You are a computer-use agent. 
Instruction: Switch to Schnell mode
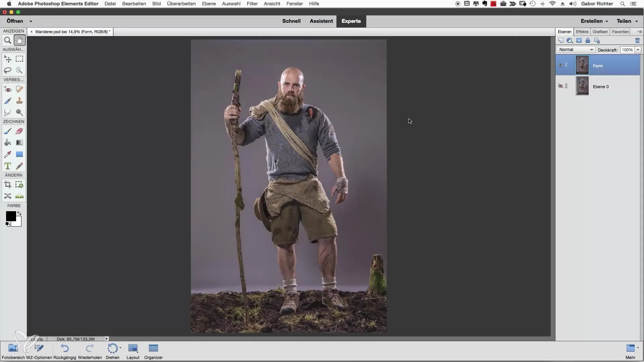coord(291,21)
